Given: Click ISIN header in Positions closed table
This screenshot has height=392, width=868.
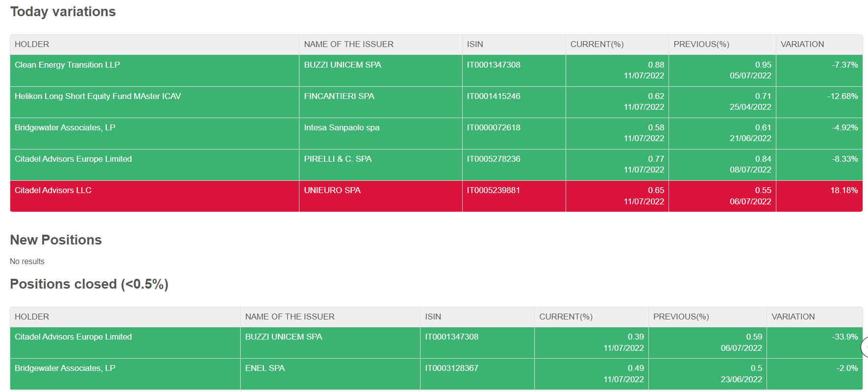Looking at the screenshot, I should click(433, 317).
